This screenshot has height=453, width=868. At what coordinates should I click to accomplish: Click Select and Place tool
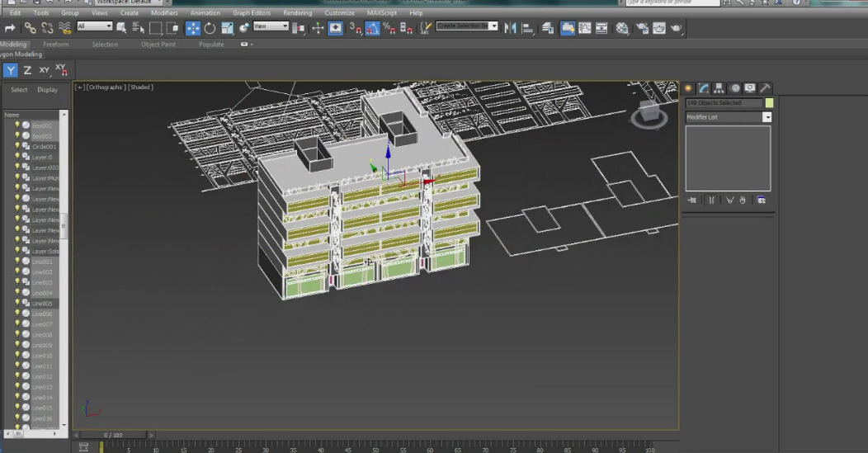tap(243, 28)
